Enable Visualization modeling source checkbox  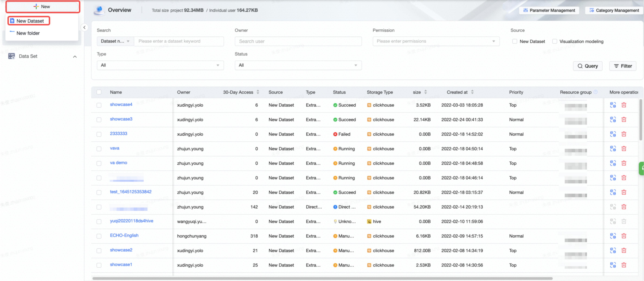pyautogui.click(x=555, y=41)
